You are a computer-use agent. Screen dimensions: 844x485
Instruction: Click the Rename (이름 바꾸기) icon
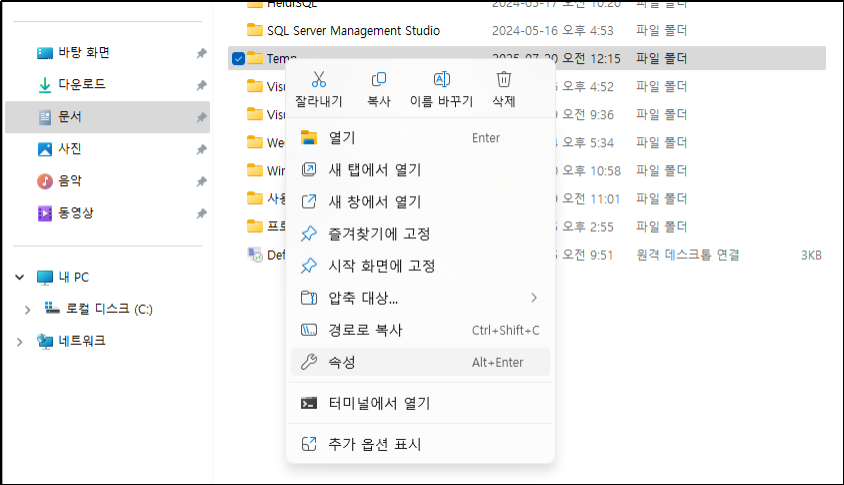coord(441,80)
